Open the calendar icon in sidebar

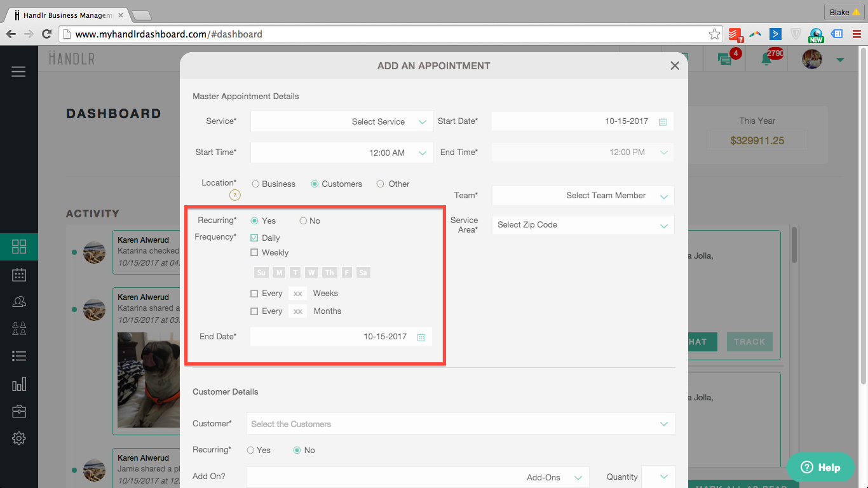tap(19, 274)
